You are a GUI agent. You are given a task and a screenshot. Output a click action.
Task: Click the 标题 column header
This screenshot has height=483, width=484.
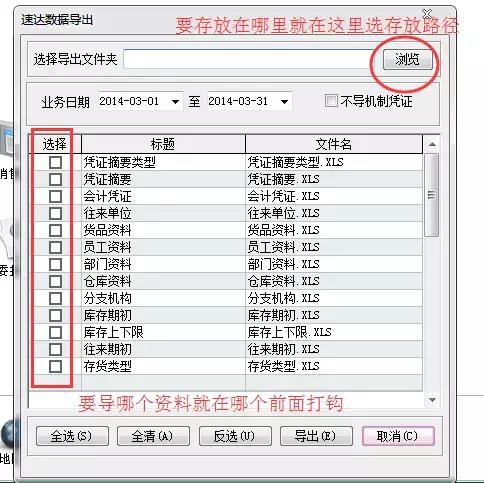pos(163,144)
